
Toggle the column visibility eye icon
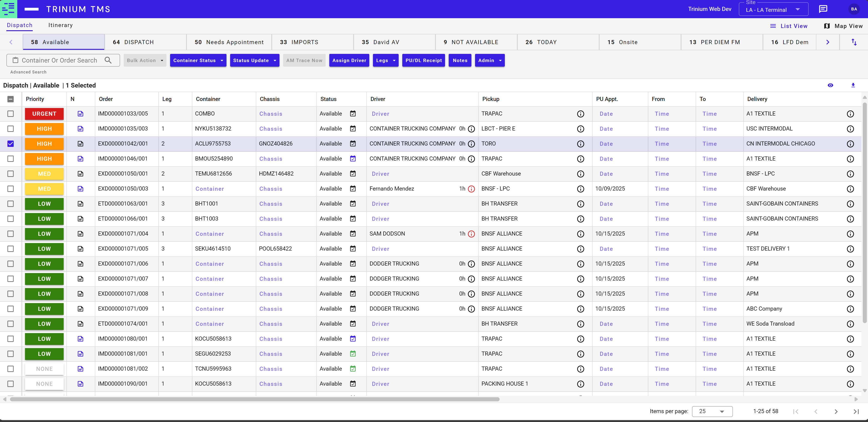(830, 85)
